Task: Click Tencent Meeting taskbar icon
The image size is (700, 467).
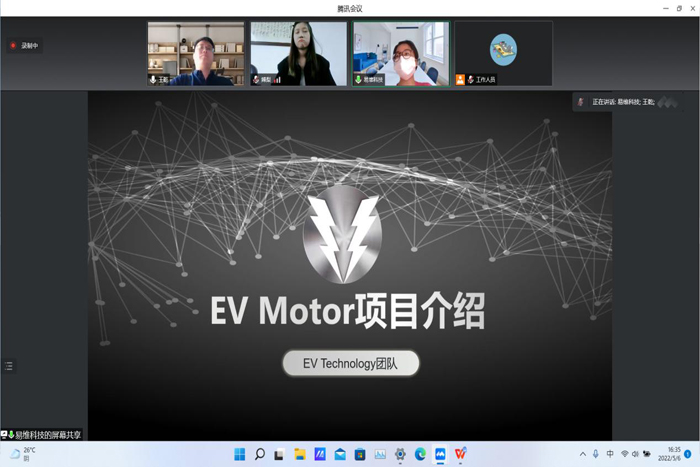Action: pyautogui.click(x=440, y=454)
